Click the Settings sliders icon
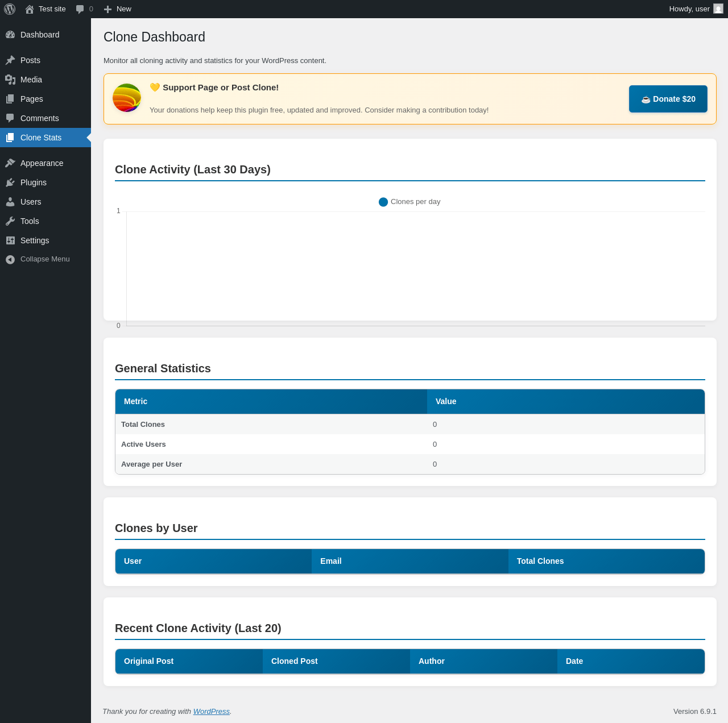The height and width of the screenshot is (723, 728). (10, 240)
